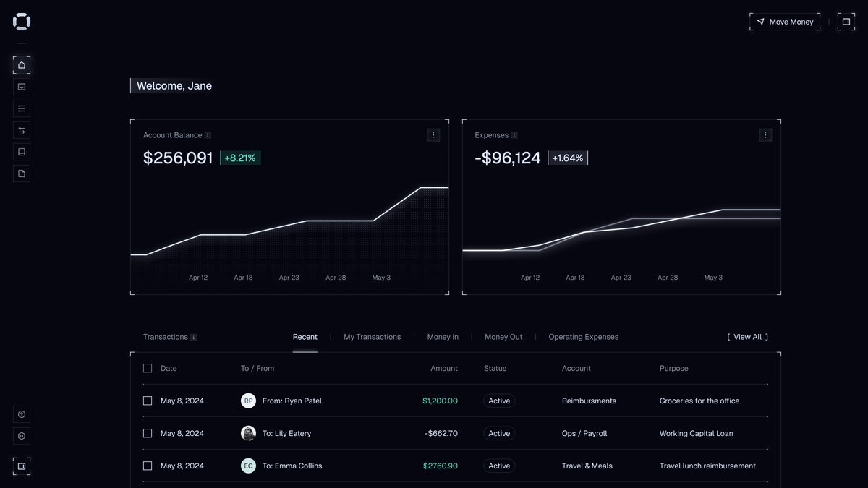Open Account Balance card options menu

coord(433,135)
